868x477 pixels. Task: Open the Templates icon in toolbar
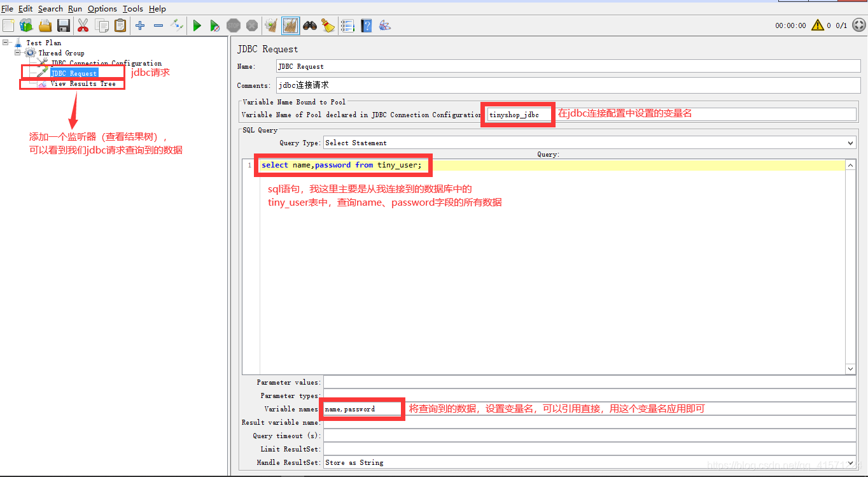click(x=26, y=25)
